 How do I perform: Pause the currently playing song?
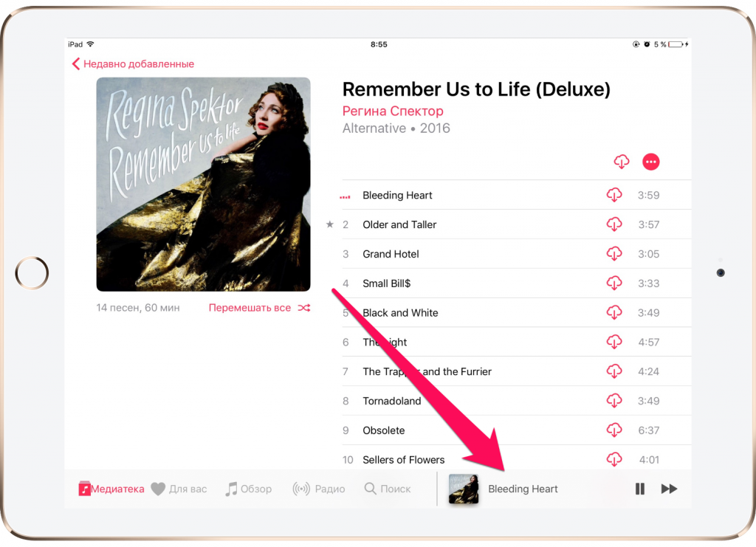[x=640, y=489]
